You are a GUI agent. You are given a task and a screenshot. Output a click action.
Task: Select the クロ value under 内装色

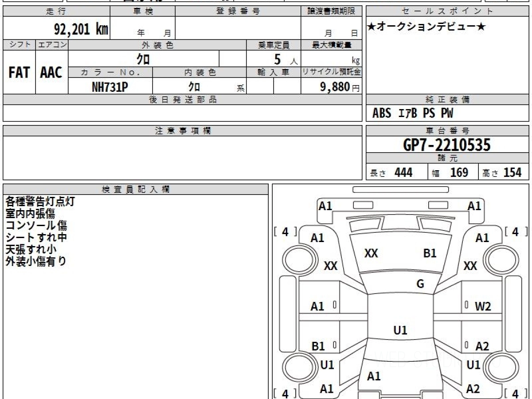(x=194, y=87)
